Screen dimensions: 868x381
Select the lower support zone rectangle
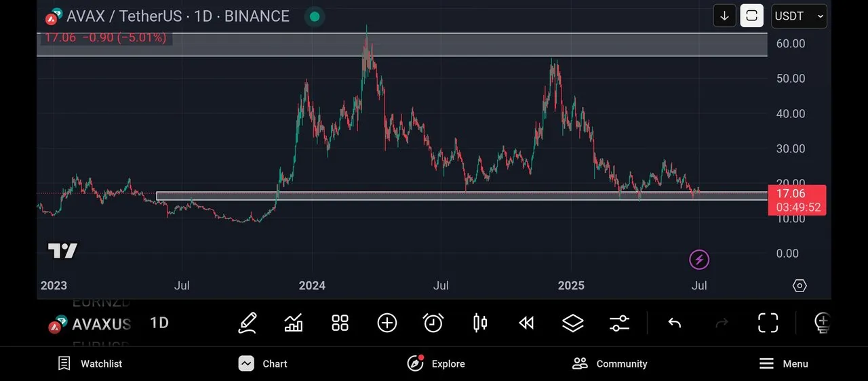coord(461,196)
